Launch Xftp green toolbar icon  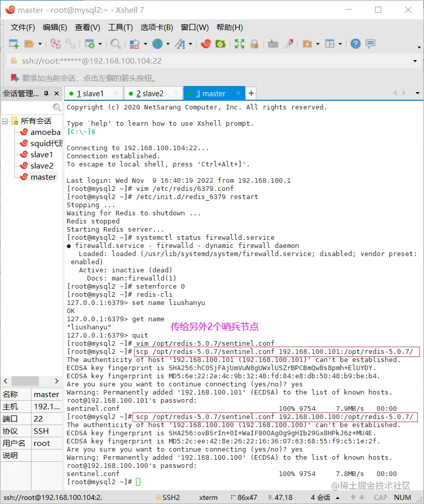click(221, 44)
